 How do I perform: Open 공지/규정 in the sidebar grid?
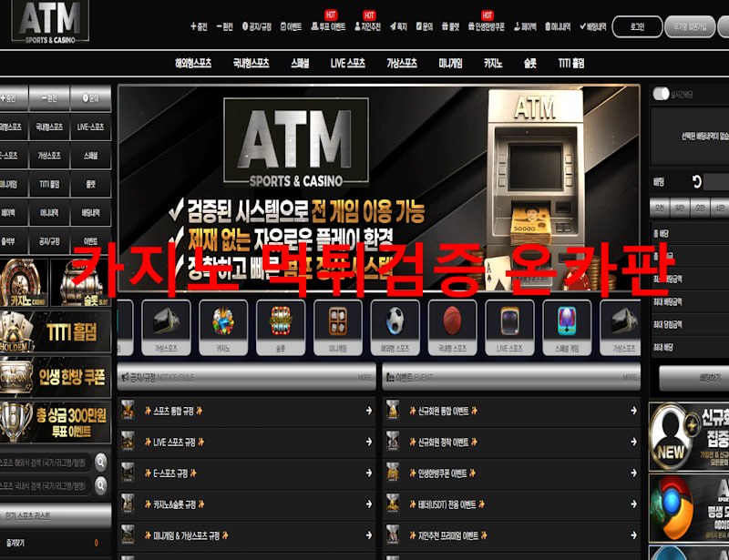[49, 241]
